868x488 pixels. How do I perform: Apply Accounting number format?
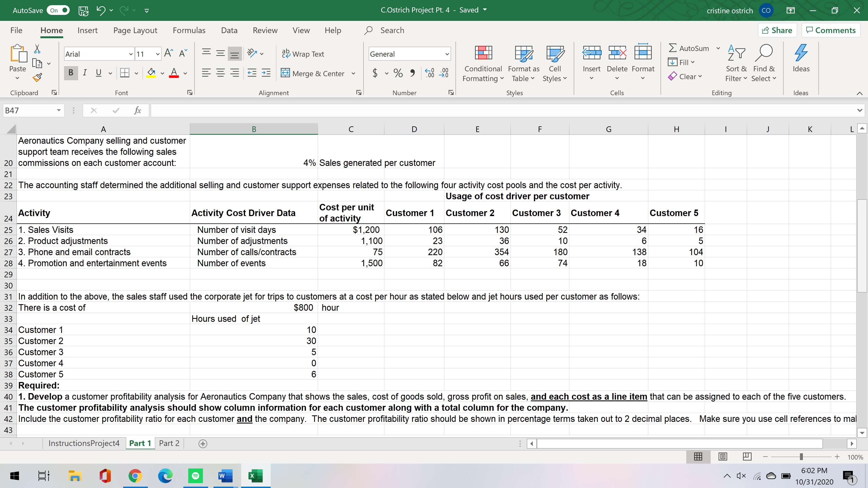tap(375, 73)
